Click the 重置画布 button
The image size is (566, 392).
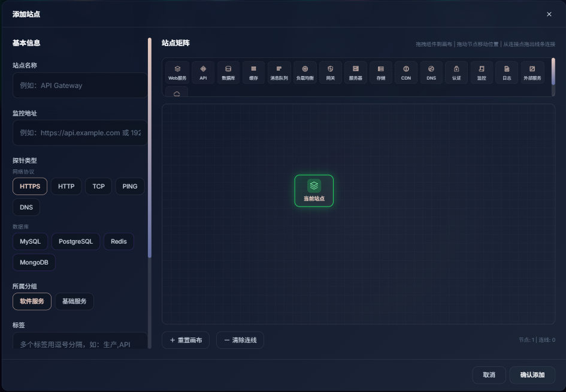pyautogui.click(x=186, y=340)
